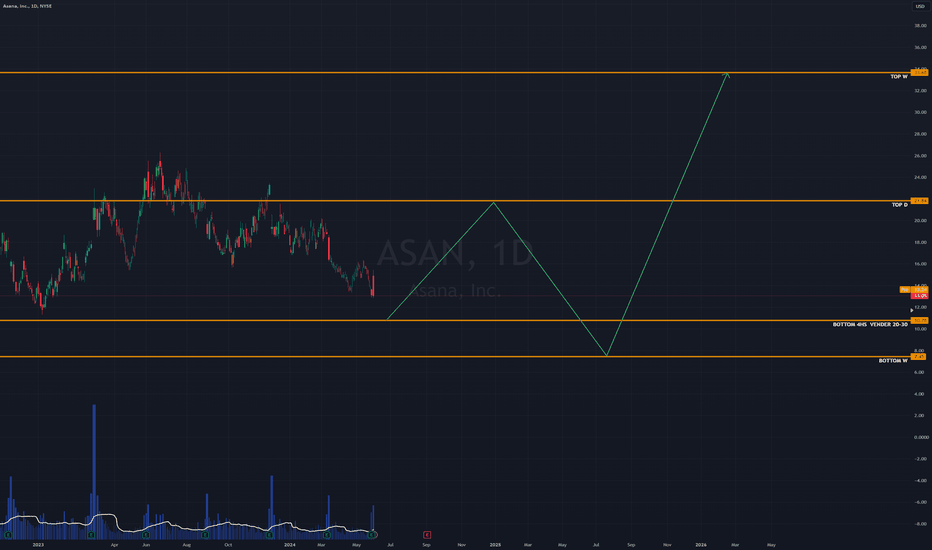The height and width of the screenshot is (550, 932).
Task: Click the tallest volume bar near March 2023
Action: tap(94, 472)
